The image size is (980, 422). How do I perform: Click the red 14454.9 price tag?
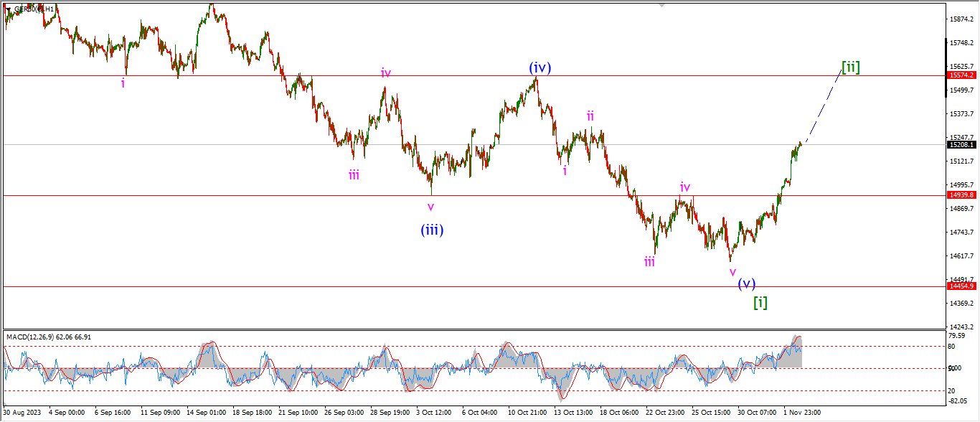pyautogui.click(x=961, y=286)
